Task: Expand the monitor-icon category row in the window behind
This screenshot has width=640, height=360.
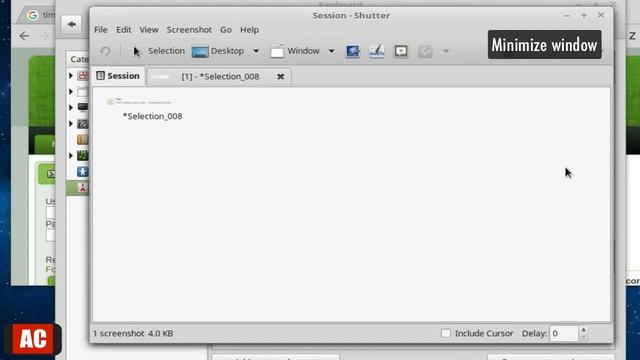Action: point(71,107)
